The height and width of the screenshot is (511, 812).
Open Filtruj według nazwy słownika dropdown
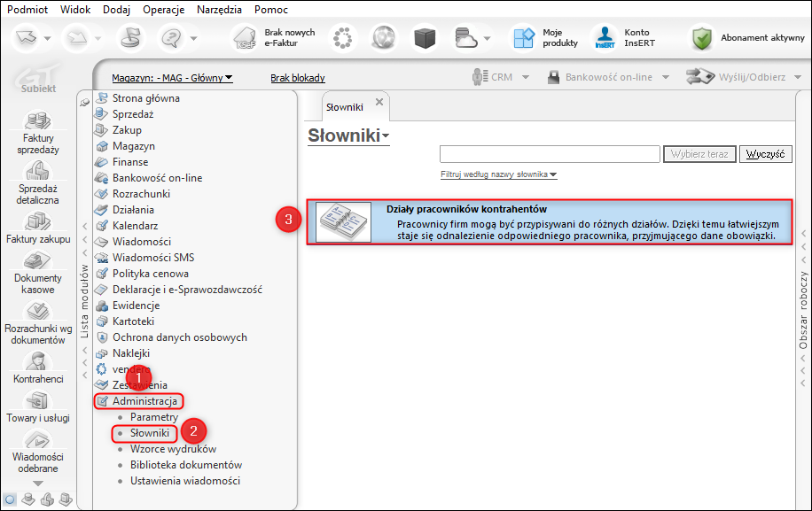pyautogui.click(x=499, y=174)
